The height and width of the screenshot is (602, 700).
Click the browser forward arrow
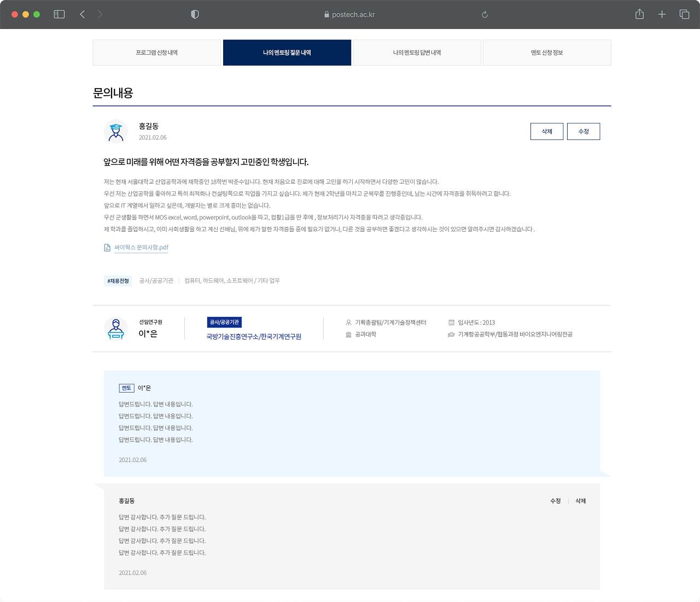(100, 14)
